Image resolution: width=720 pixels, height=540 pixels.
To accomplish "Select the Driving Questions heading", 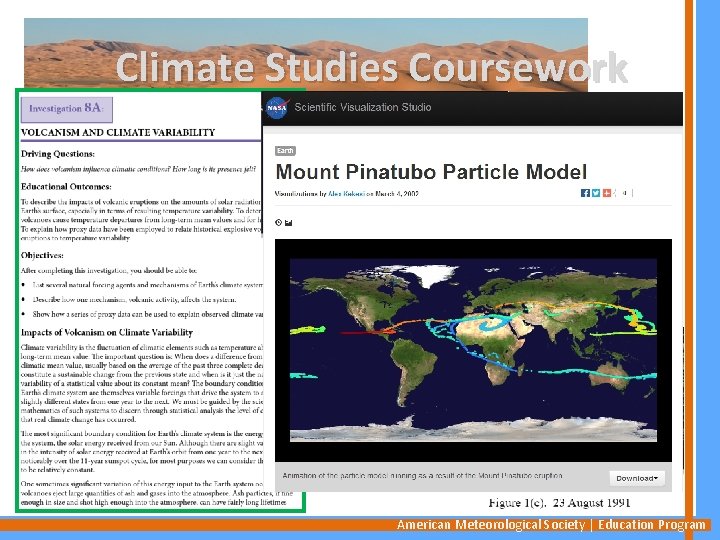I will pyautogui.click(x=58, y=154).
